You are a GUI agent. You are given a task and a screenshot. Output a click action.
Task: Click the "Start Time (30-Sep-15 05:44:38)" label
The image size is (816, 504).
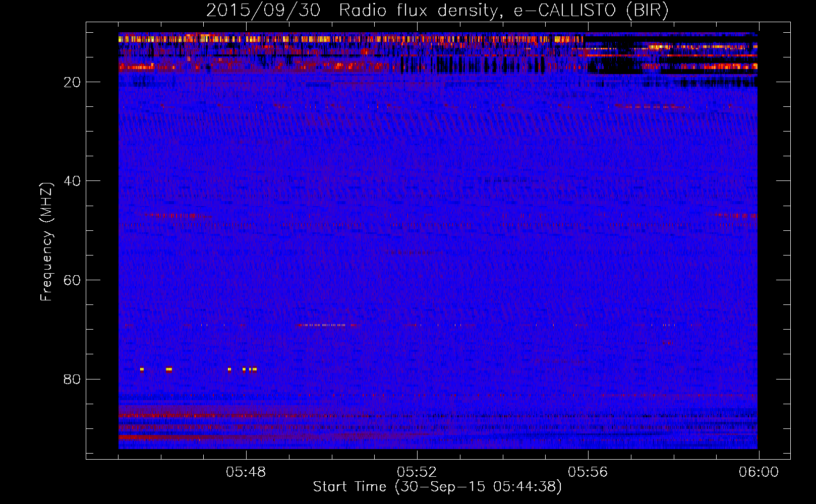[x=437, y=487]
